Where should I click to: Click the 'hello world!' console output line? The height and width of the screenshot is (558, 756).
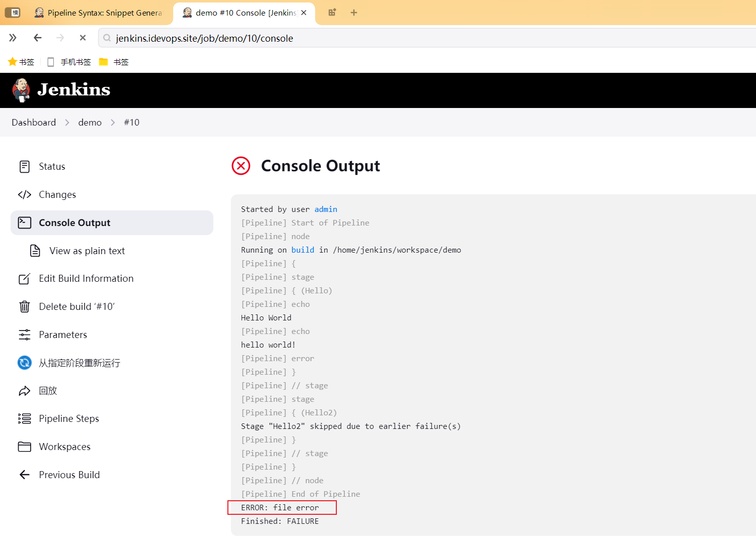(x=268, y=345)
